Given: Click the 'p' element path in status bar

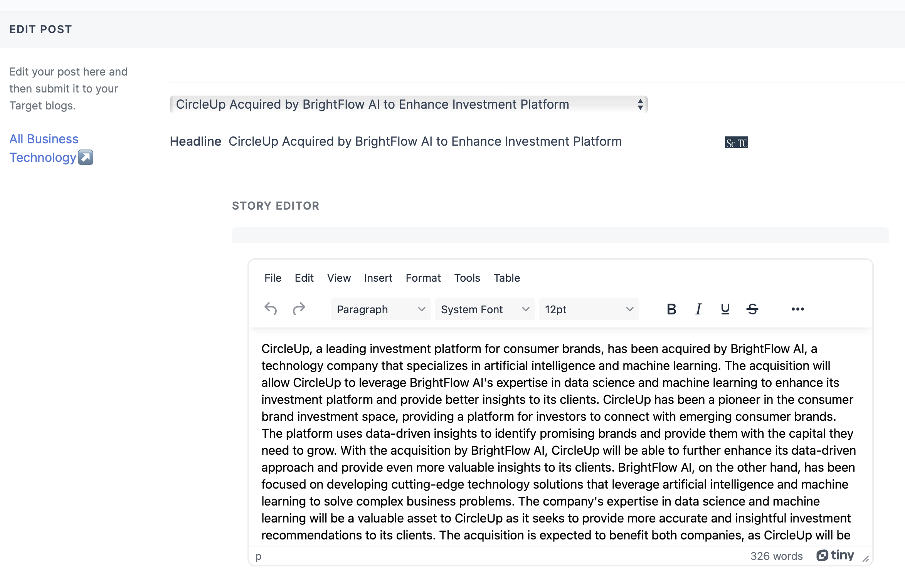Looking at the screenshot, I should click(258, 556).
